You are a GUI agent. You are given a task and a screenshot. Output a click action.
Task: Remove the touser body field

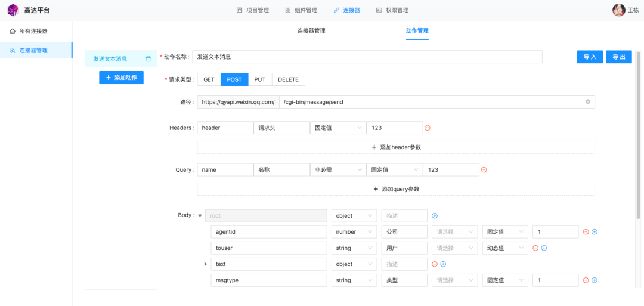click(x=535, y=248)
